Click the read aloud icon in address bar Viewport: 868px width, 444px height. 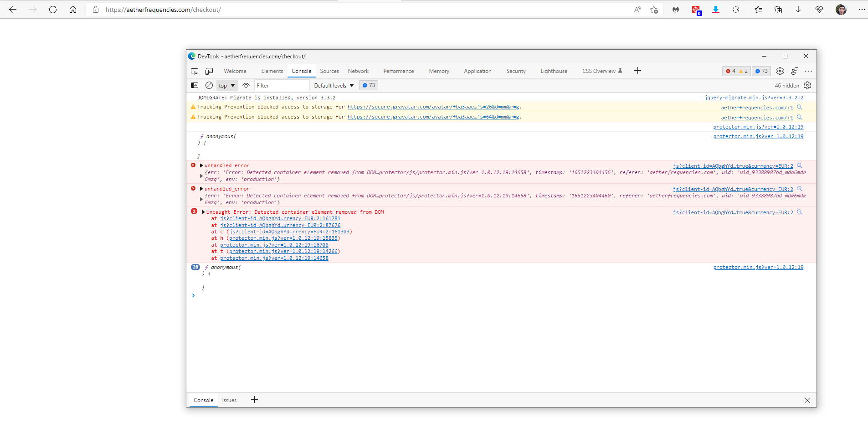pyautogui.click(x=637, y=10)
